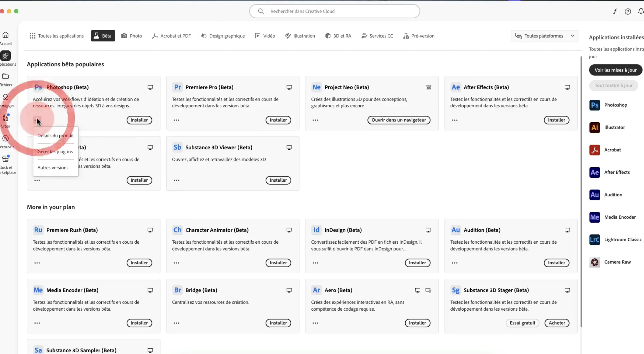The width and height of the screenshot is (644, 354).
Task: Open the Créer sidebar icon
Action: point(6,118)
